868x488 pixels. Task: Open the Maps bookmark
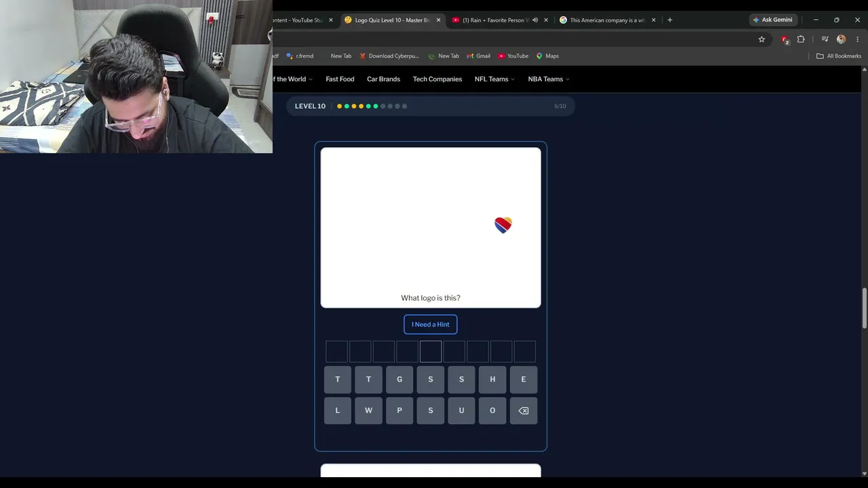click(547, 56)
